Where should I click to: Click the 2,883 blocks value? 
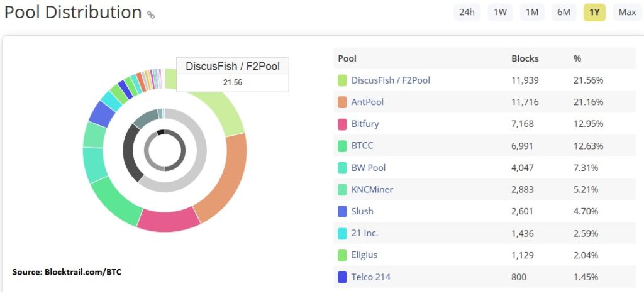tap(523, 189)
